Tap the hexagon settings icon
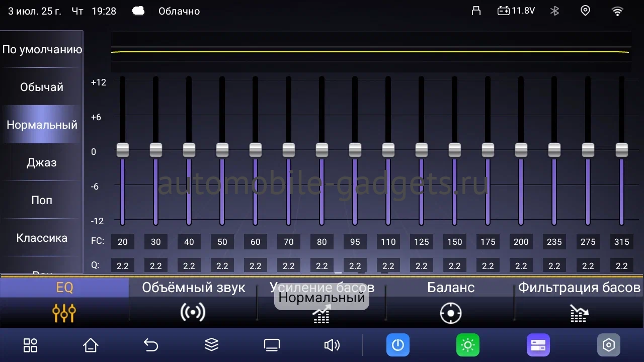 pos(609,345)
